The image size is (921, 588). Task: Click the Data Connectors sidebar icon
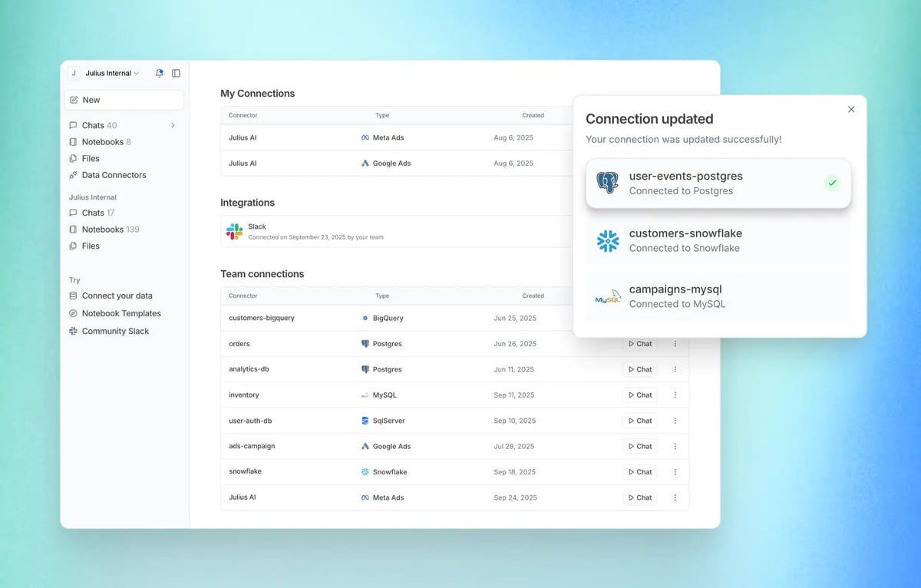[73, 175]
